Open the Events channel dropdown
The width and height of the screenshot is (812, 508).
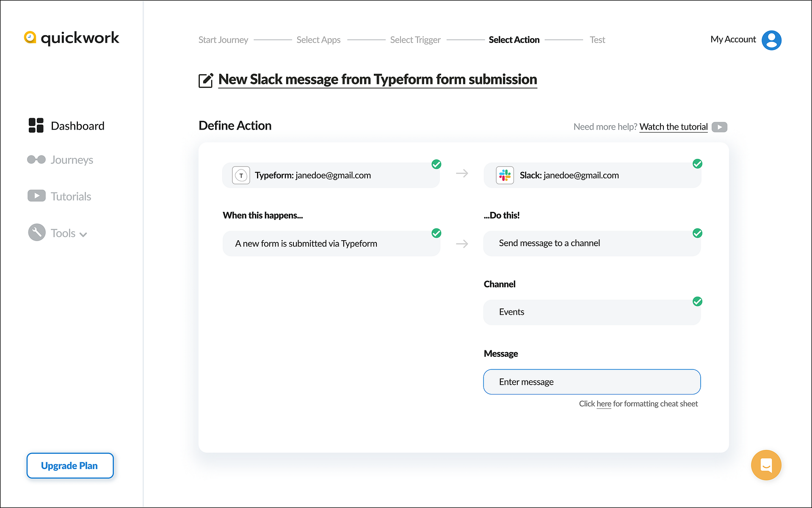592,312
